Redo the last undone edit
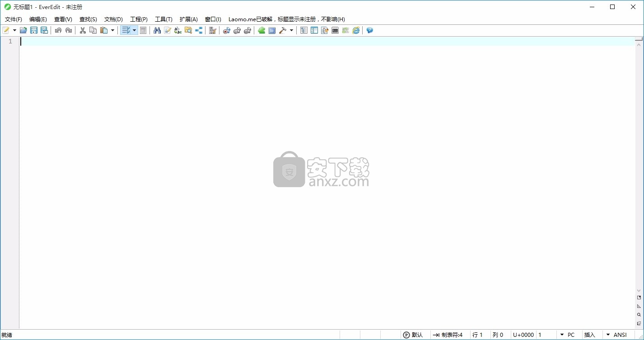 68,30
